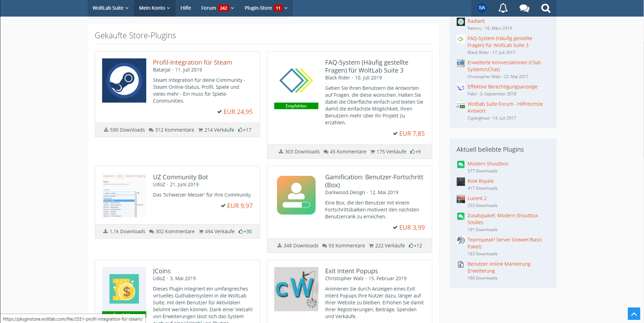Click the search magnifier icon
644x323 pixels.
click(x=545, y=8)
